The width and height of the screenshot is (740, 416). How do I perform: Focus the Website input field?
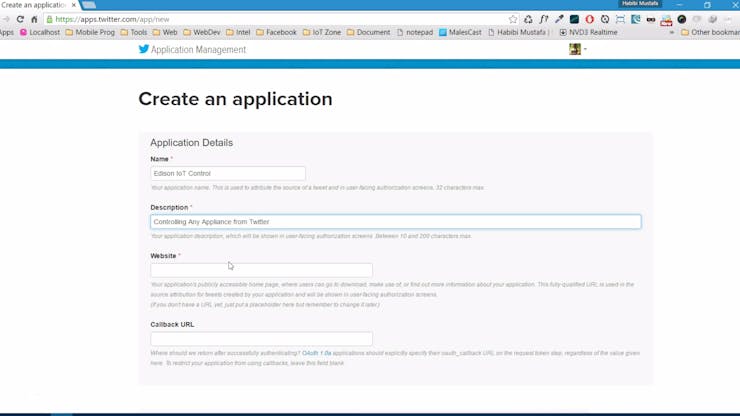point(261,270)
